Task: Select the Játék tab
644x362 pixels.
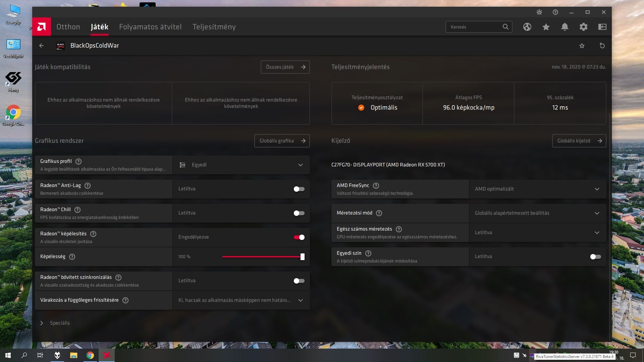Action: coord(100,27)
